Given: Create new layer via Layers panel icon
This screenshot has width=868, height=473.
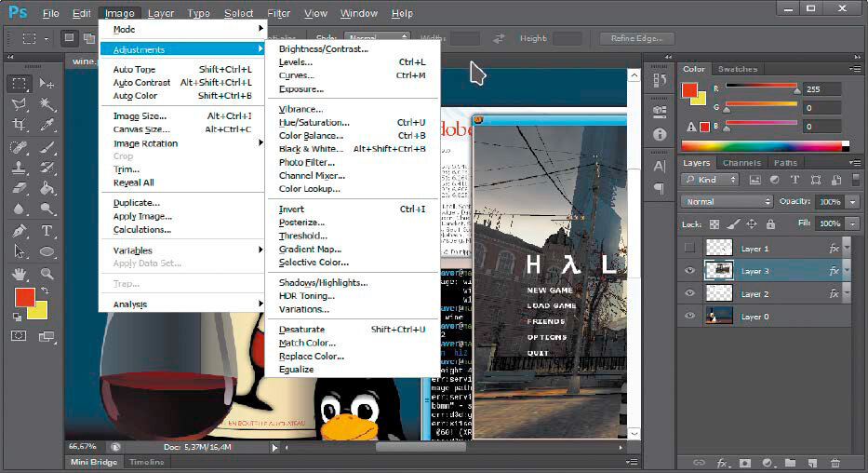Looking at the screenshot, I should coord(812,463).
